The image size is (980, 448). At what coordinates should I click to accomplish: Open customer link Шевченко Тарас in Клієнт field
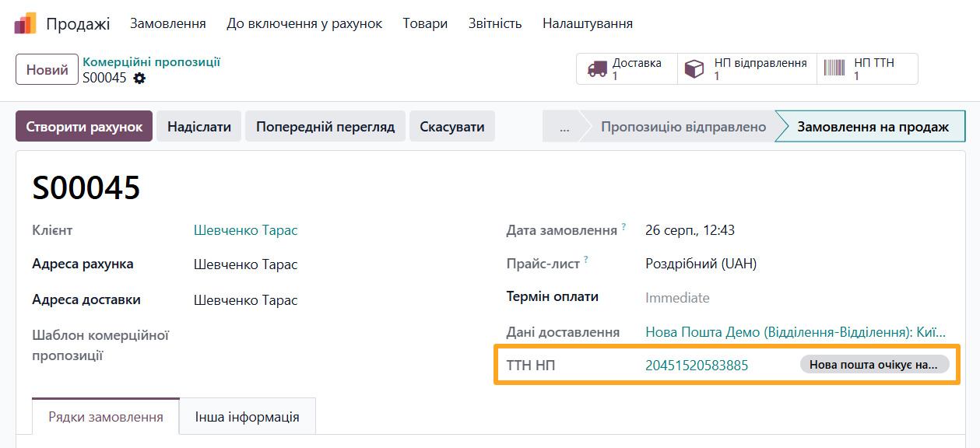tap(245, 230)
